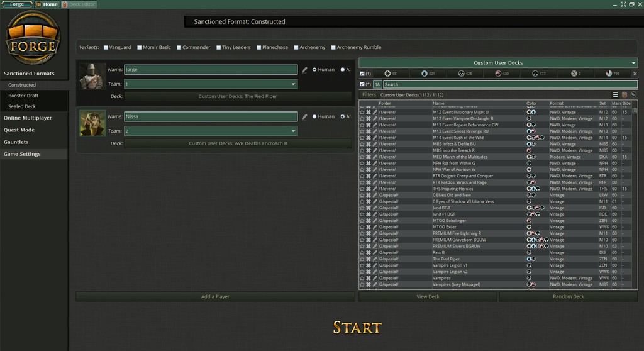Screen dimensions: 644x351
Task: Click the deck list view options icon
Action: pos(616,94)
